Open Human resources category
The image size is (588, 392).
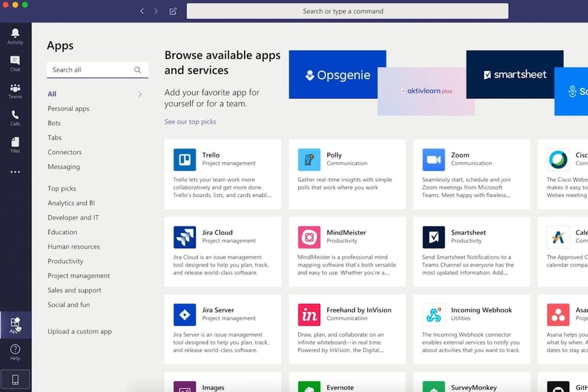click(74, 247)
